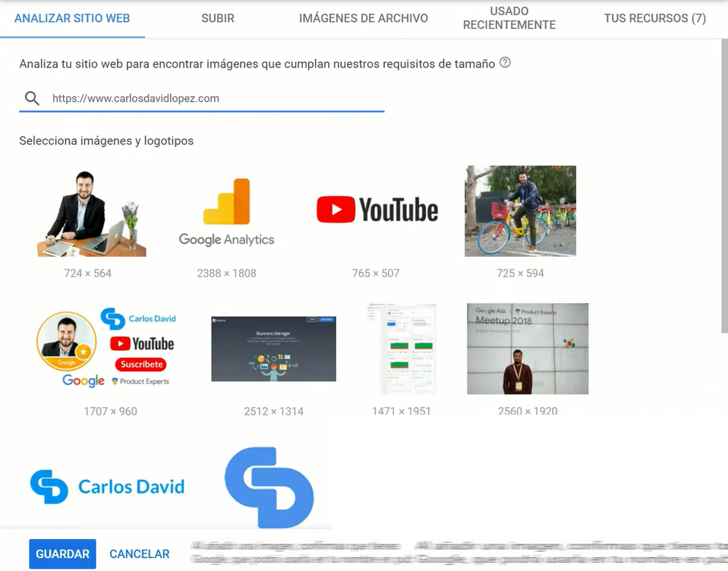
Task: Select the YouTube logo image
Action: [x=377, y=210]
